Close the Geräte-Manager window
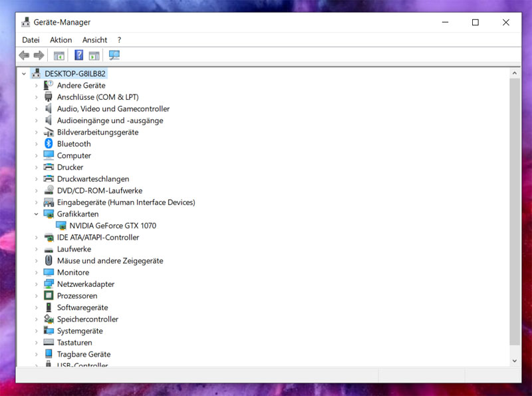The width and height of the screenshot is (532, 396). (x=506, y=22)
